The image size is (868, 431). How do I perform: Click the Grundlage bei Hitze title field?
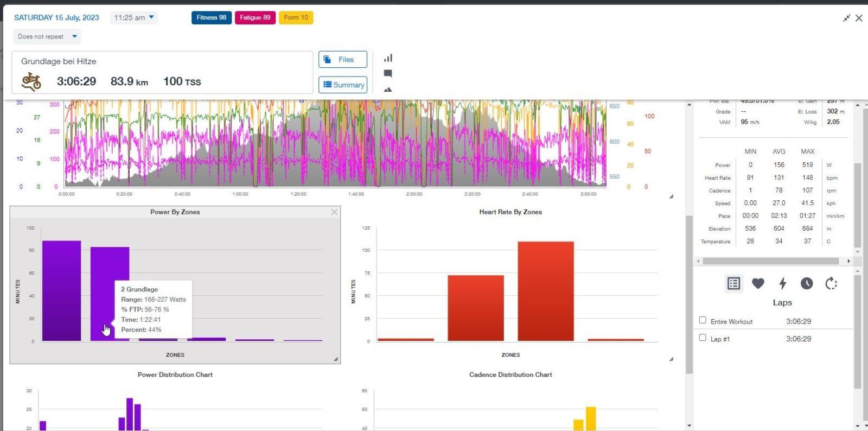pos(59,61)
